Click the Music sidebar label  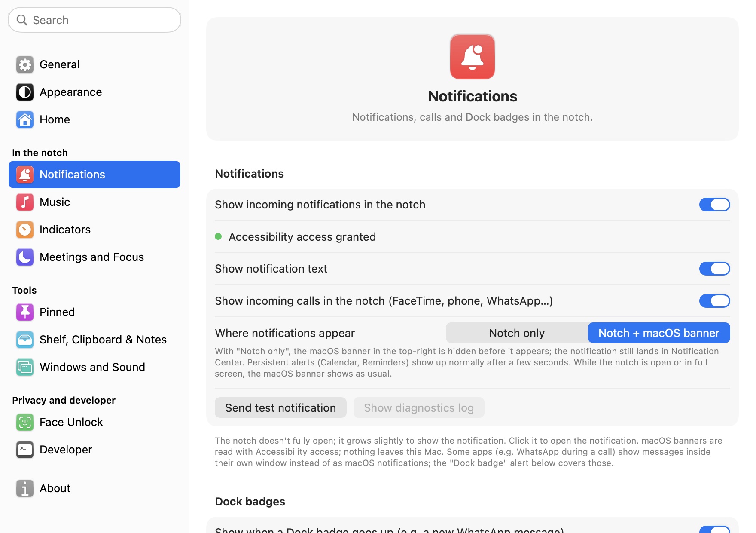click(55, 202)
